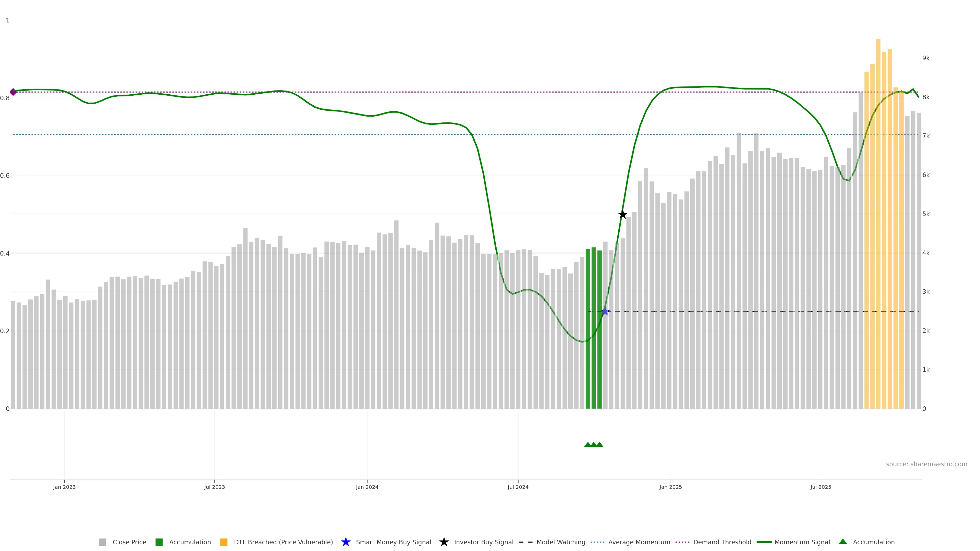Click the black Investor Buy Signal star on chart
This screenshot has height=551, width=980.
[622, 215]
